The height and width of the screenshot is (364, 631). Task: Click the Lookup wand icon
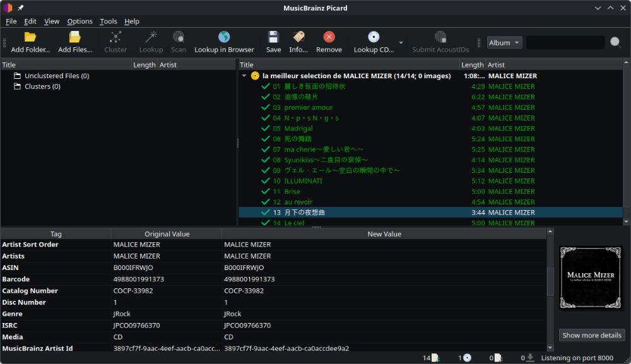pos(151,37)
